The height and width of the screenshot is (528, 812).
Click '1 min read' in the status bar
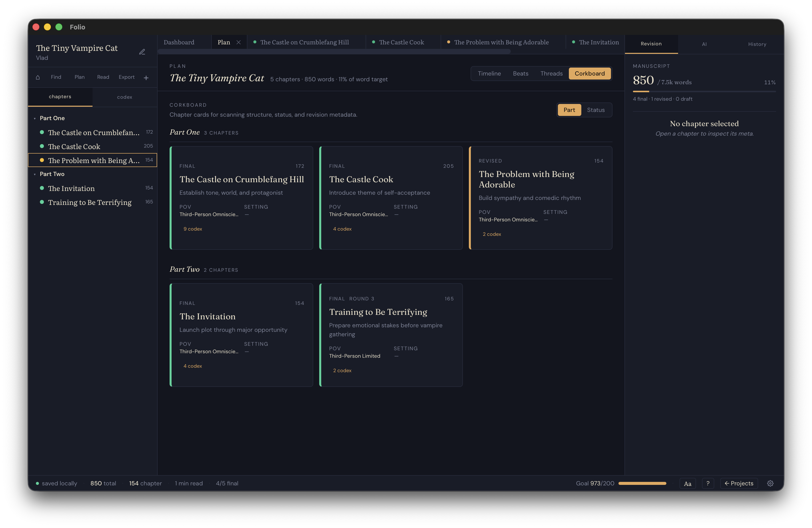point(189,483)
